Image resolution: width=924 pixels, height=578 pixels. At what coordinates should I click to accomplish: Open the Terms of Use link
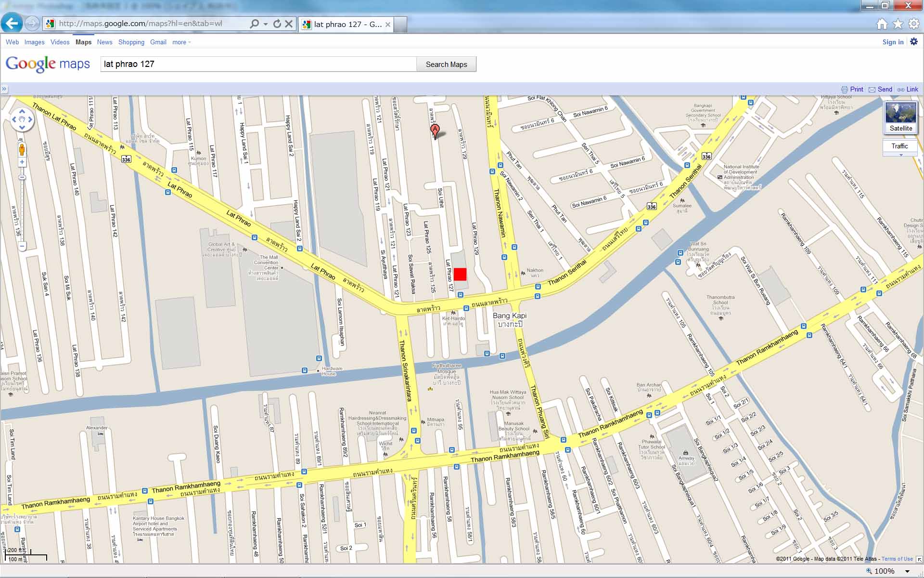coord(897,559)
